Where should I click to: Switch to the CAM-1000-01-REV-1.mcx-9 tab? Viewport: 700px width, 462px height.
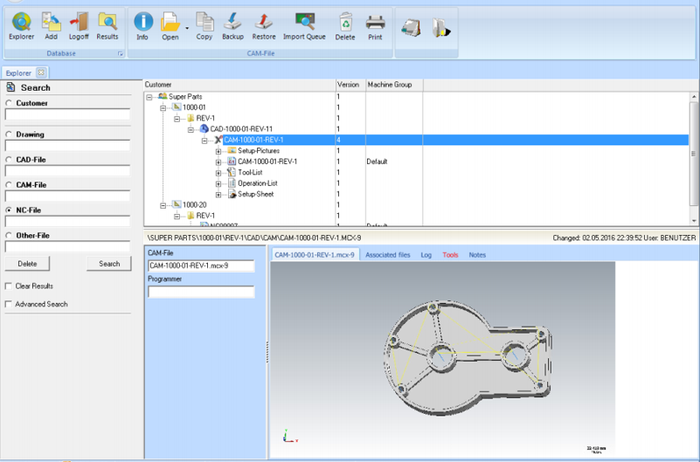click(315, 255)
